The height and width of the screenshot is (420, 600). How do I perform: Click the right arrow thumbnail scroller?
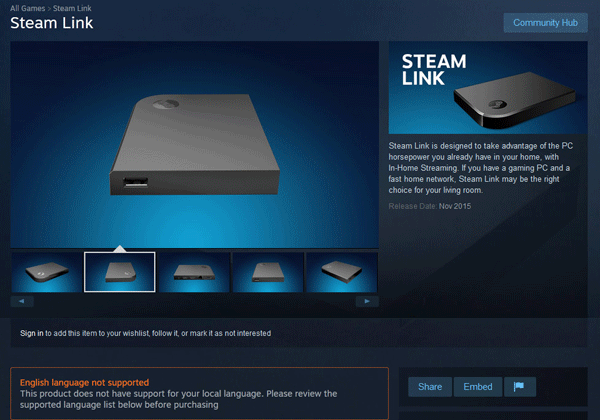(x=367, y=301)
